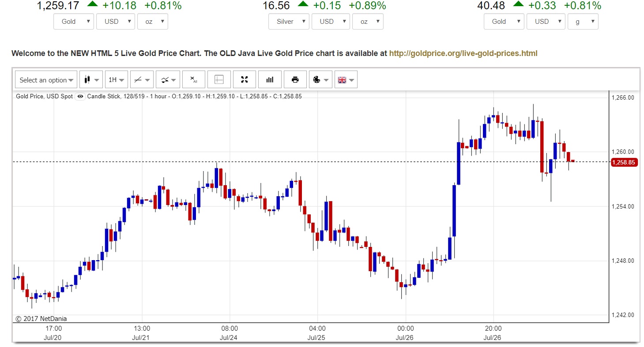Toggle visibility eye for Gold Price series
Image resolution: width=644 pixels, height=347 pixels.
coord(80,96)
